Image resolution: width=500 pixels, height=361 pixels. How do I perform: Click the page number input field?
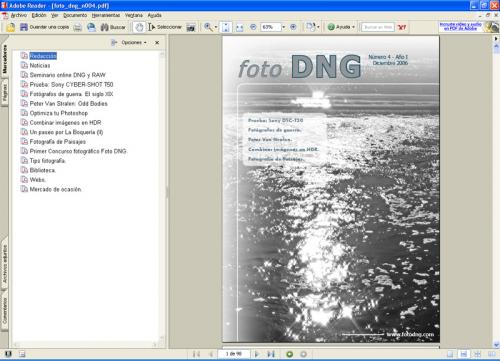click(x=234, y=354)
